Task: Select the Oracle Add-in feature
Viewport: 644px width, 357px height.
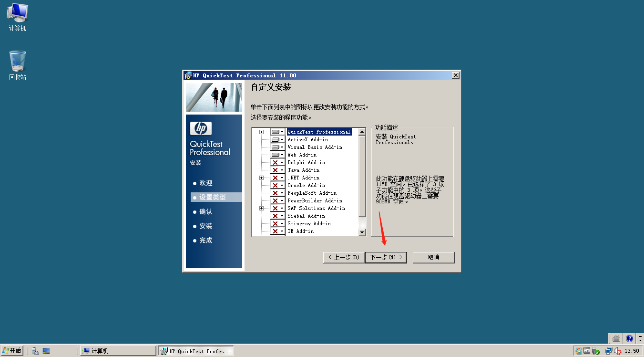Action: [306, 185]
